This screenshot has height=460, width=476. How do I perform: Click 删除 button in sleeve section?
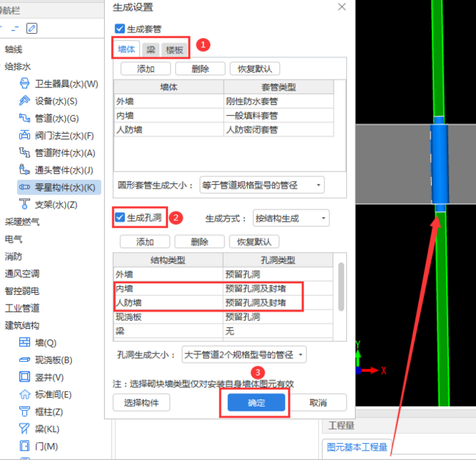200,69
